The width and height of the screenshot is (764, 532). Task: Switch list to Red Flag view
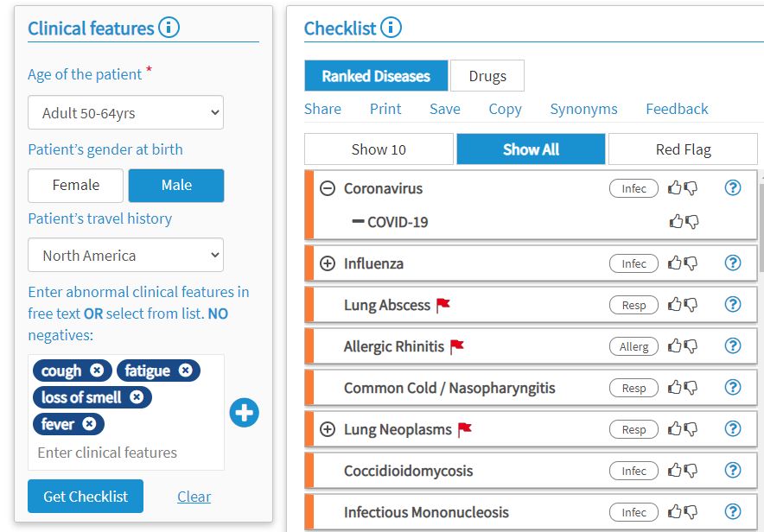click(x=683, y=149)
